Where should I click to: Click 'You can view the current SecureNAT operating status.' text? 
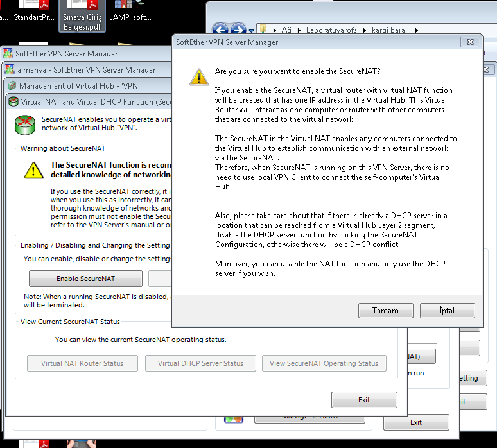point(141,340)
